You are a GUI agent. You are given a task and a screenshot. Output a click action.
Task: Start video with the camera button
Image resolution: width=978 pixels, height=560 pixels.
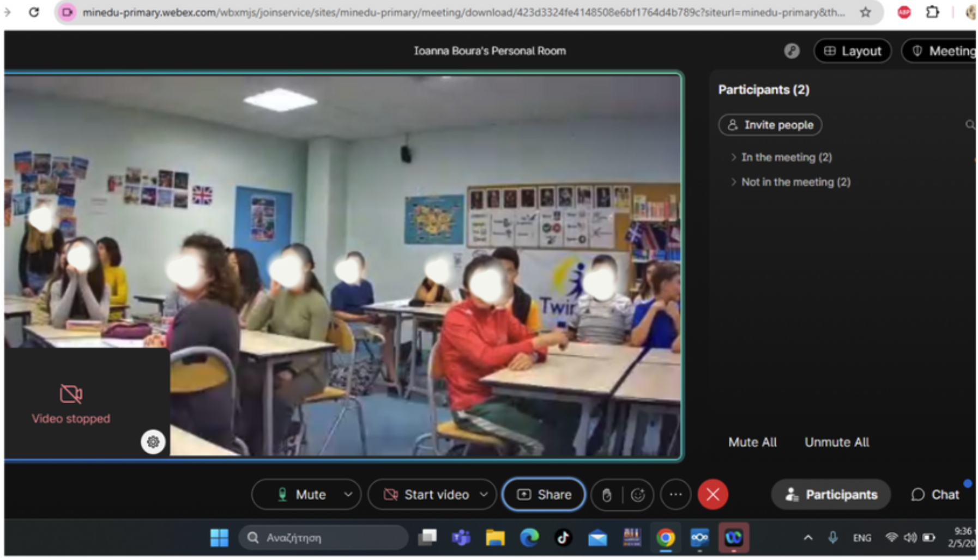426,495
